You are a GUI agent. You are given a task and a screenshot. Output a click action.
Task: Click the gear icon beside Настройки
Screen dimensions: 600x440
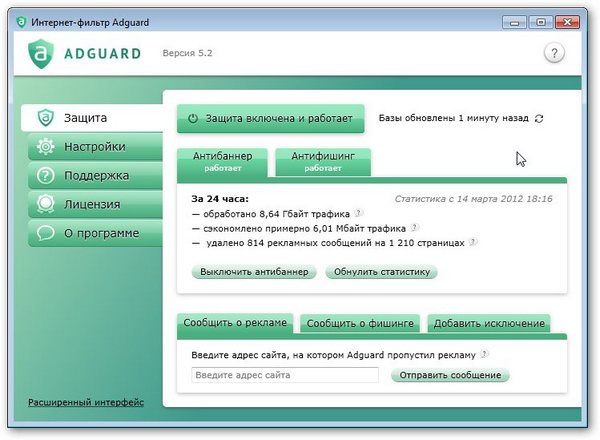click(45, 147)
